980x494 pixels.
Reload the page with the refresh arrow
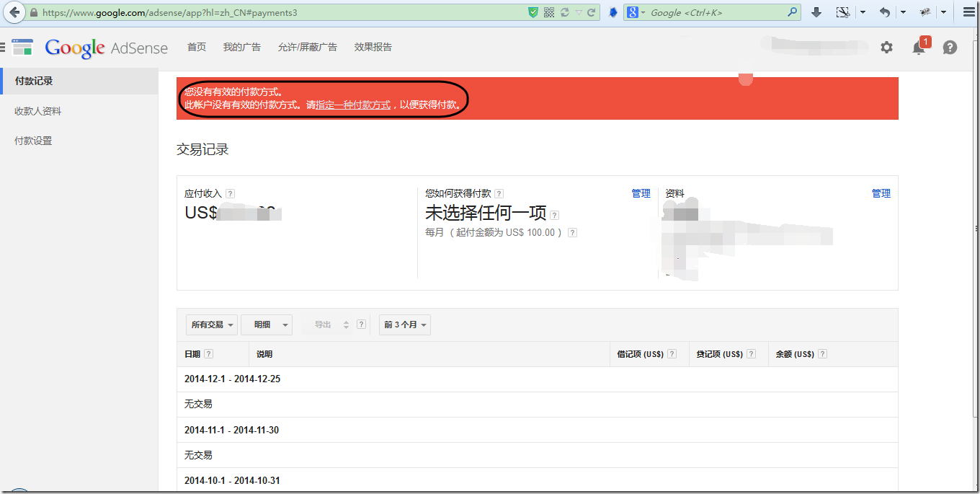point(592,12)
